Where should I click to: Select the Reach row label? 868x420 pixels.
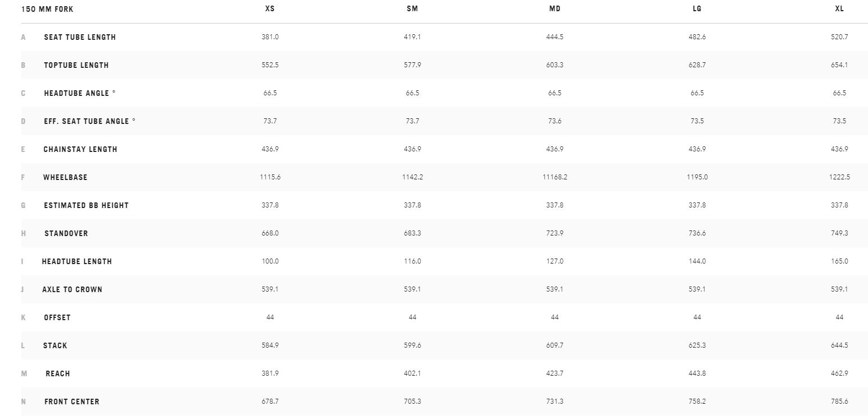[x=58, y=373]
